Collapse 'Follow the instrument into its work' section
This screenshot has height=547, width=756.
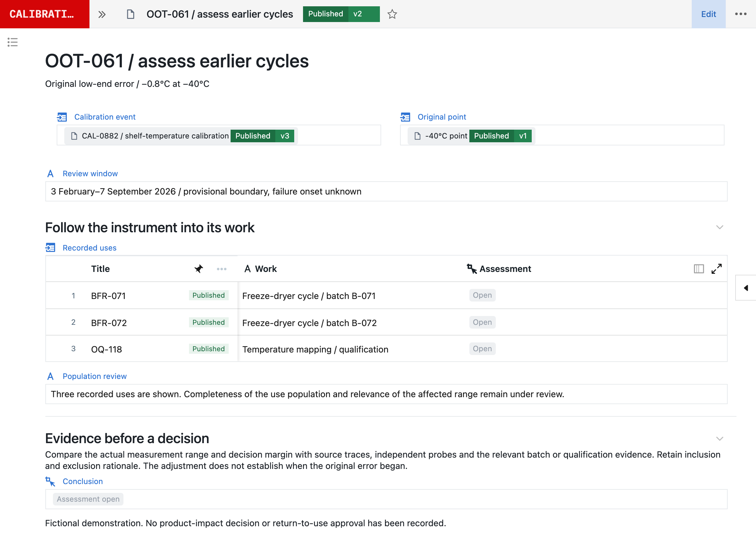tap(720, 227)
